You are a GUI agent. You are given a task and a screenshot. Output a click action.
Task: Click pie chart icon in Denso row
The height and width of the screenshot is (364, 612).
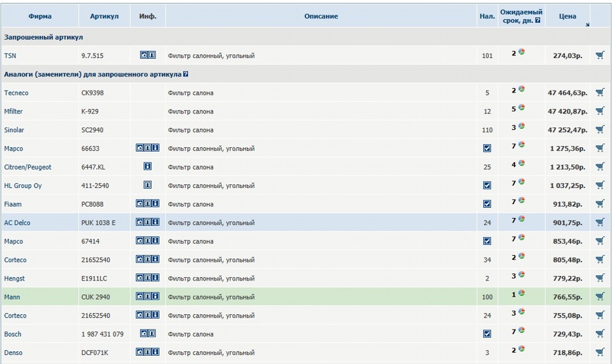(x=521, y=349)
